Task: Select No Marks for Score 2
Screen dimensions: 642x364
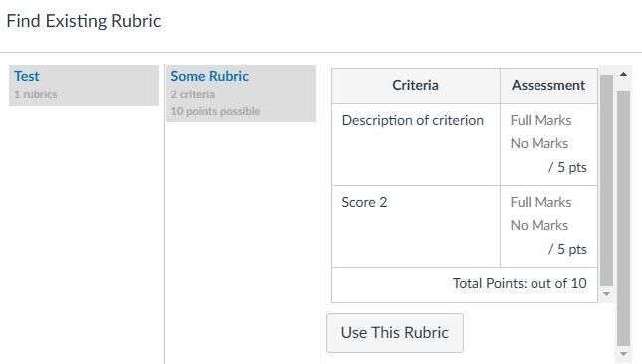Action: click(539, 225)
